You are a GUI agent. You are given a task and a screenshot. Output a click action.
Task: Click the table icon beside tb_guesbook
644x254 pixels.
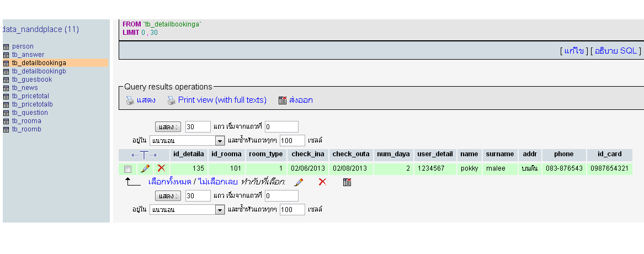click(6, 80)
